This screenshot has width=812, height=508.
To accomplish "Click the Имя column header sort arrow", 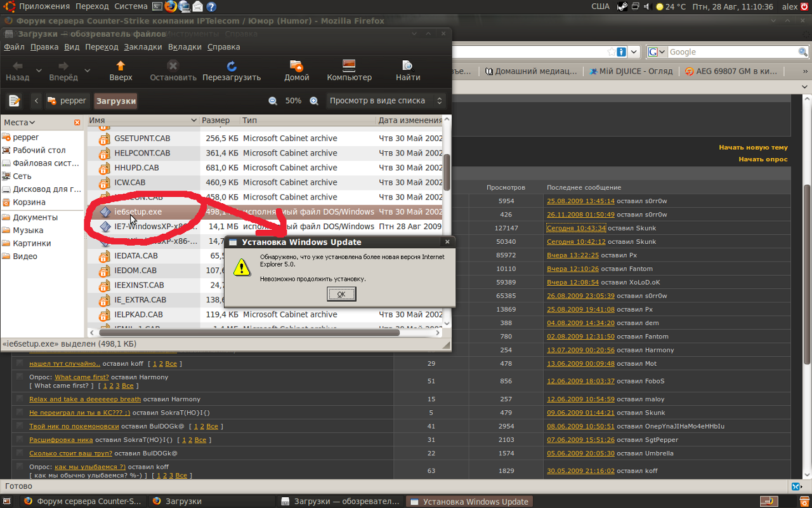I will [x=193, y=120].
